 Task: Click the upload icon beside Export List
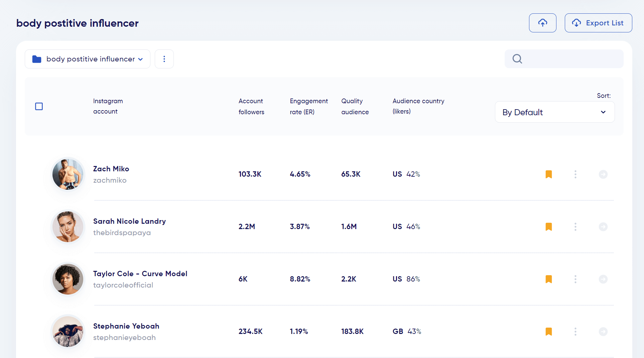542,23
